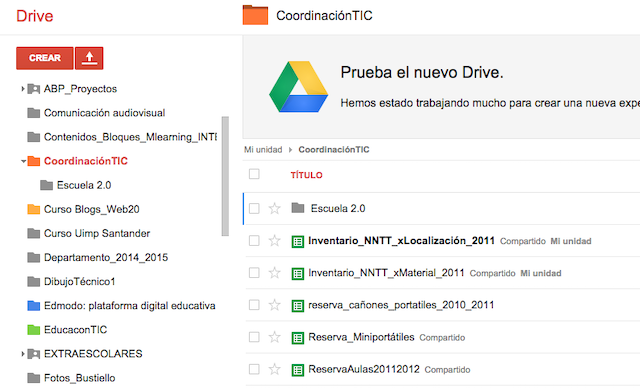Click the Departamento_2014_2015 folder icon
640x388 pixels.
click(33, 257)
